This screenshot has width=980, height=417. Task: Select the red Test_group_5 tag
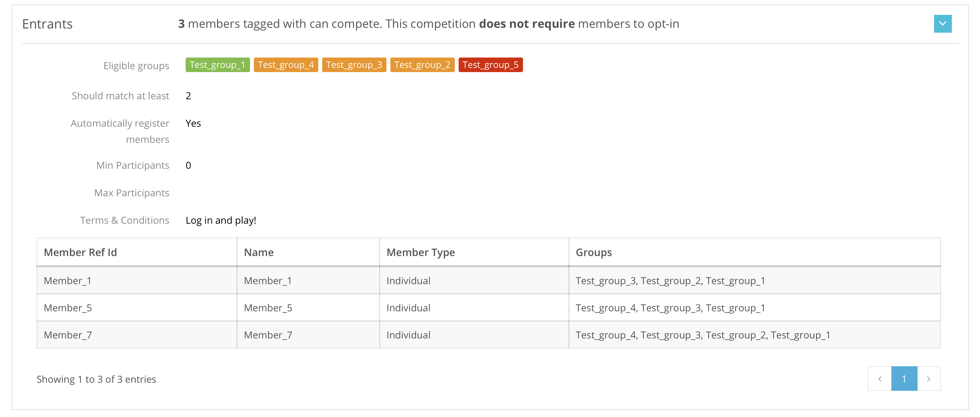pos(490,65)
